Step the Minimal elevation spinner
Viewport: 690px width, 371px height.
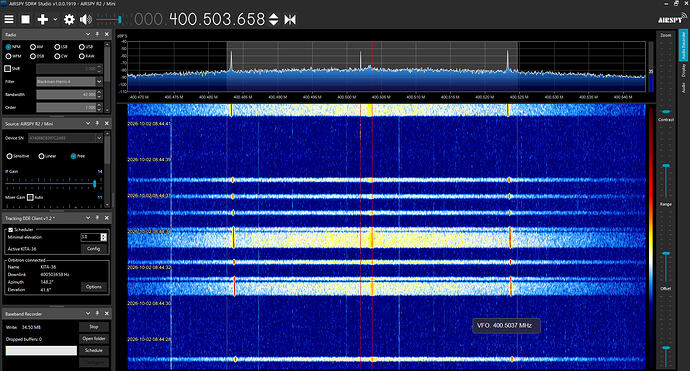[x=103, y=237]
